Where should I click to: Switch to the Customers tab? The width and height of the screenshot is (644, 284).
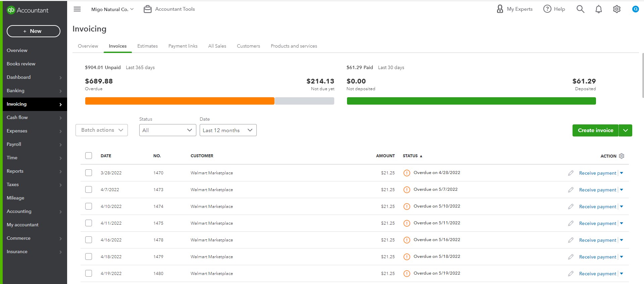click(248, 46)
